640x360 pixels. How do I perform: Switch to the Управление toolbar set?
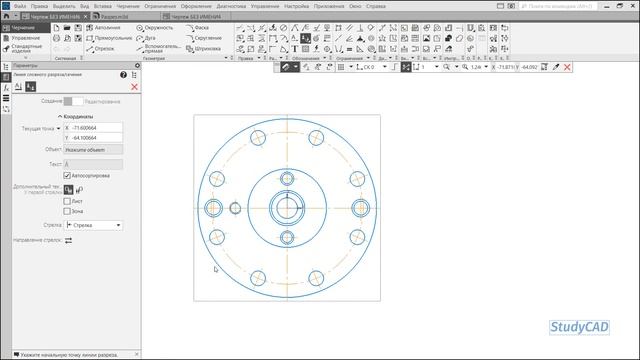[25, 38]
